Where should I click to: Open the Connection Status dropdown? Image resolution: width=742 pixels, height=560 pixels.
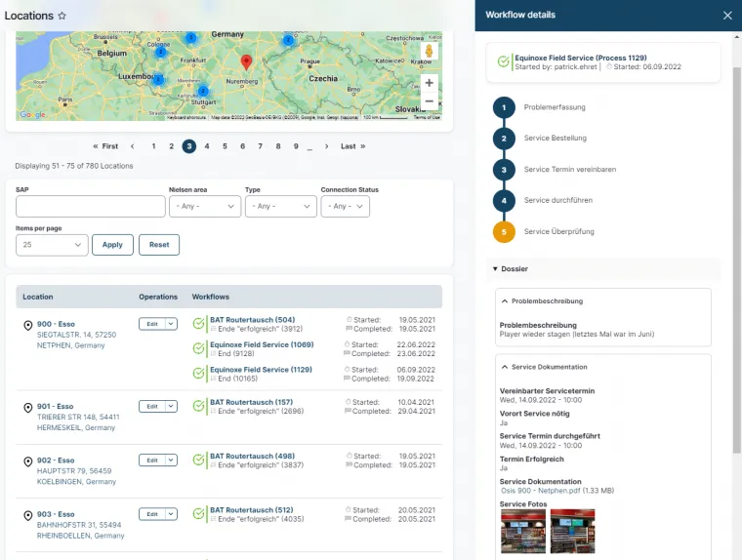[x=345, y=207]
